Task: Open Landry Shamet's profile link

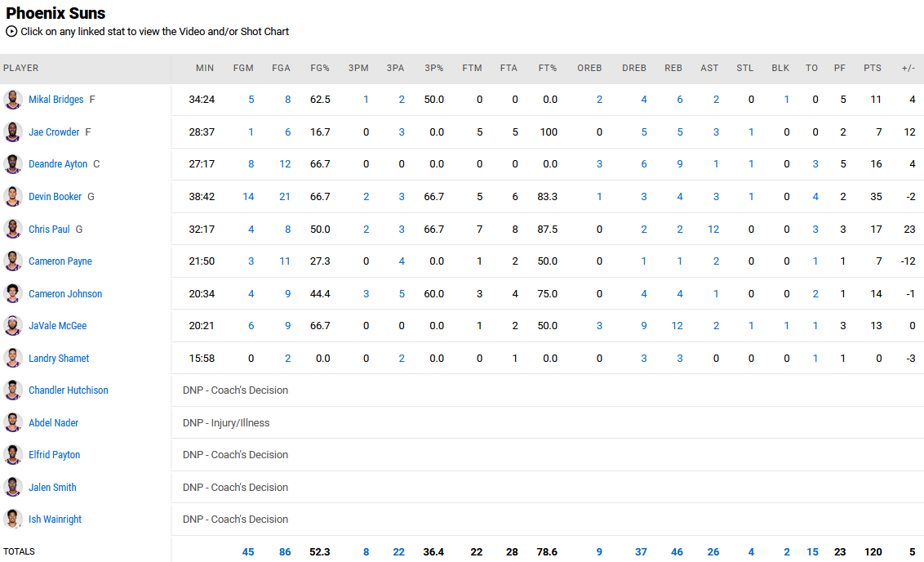Action: [59, 359]
